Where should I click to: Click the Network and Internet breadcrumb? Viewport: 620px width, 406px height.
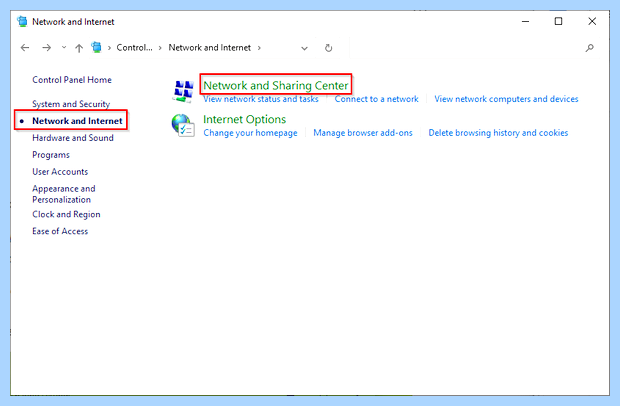210,48
